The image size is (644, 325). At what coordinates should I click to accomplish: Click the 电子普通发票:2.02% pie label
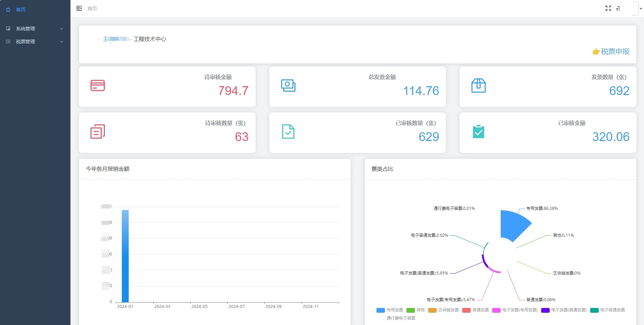(x=430, y=235)
